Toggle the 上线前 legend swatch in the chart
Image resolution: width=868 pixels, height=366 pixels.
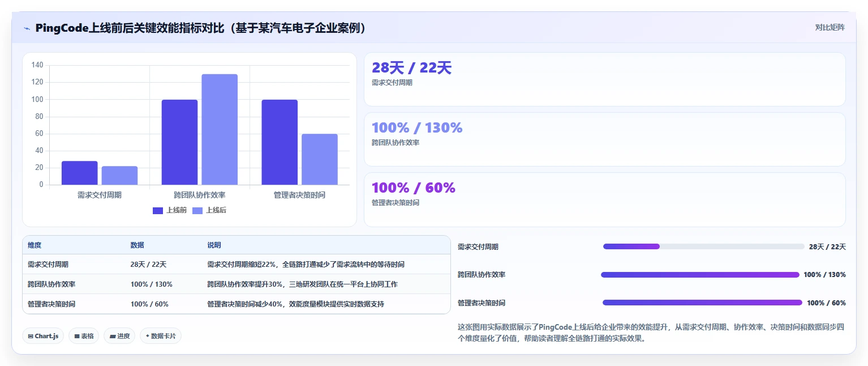[x=158, y=211]
